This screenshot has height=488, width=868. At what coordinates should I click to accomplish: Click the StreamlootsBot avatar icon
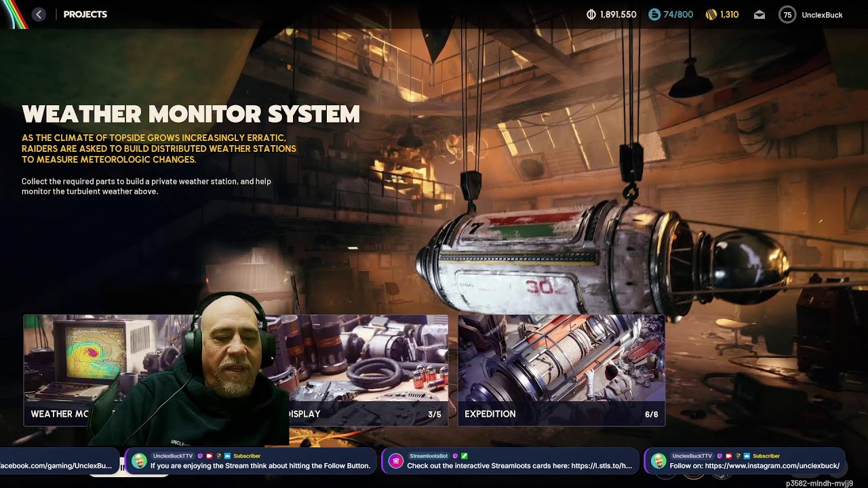tap(396, 462)
